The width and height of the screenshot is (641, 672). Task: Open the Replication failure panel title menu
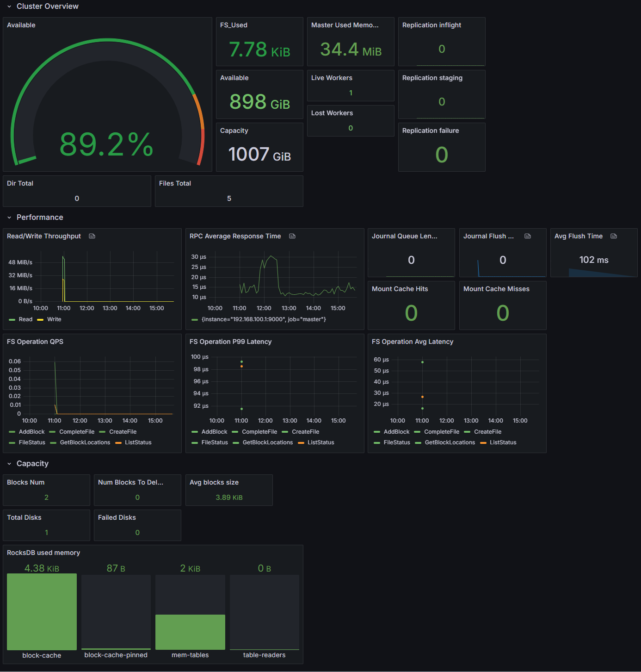(431, 131)
